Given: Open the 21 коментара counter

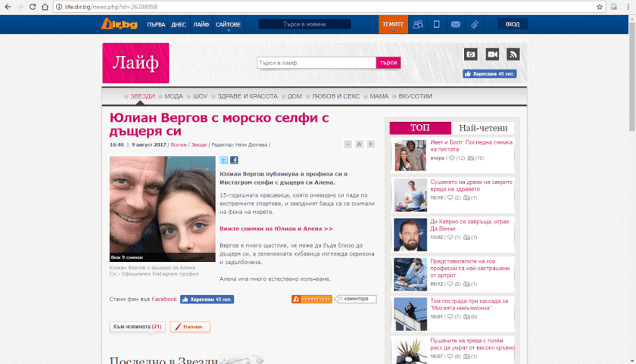Looking at the screenshot, I should tap(356, 299).
